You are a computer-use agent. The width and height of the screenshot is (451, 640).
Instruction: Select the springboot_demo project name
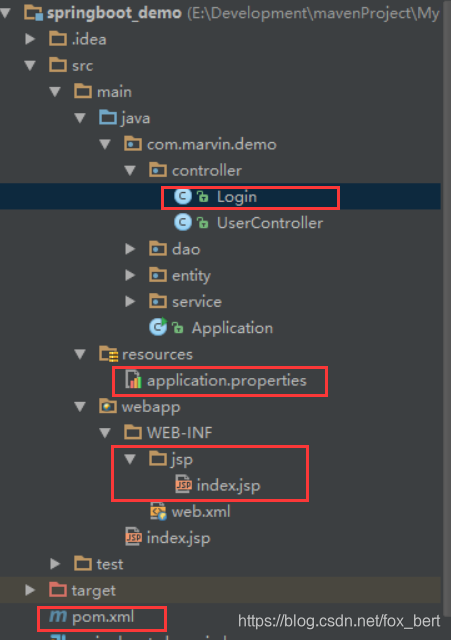click(114, 13)
